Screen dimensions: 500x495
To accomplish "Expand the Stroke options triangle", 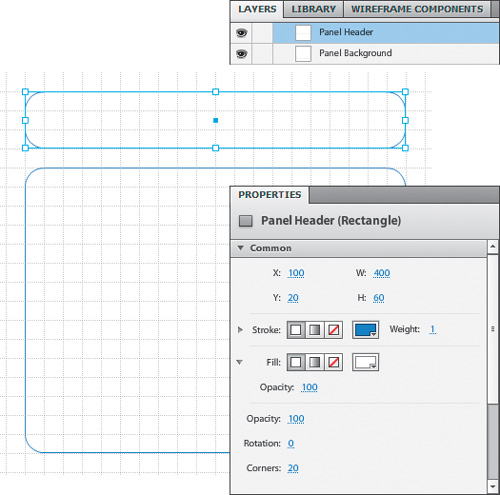I will click(x=240, y=330).
